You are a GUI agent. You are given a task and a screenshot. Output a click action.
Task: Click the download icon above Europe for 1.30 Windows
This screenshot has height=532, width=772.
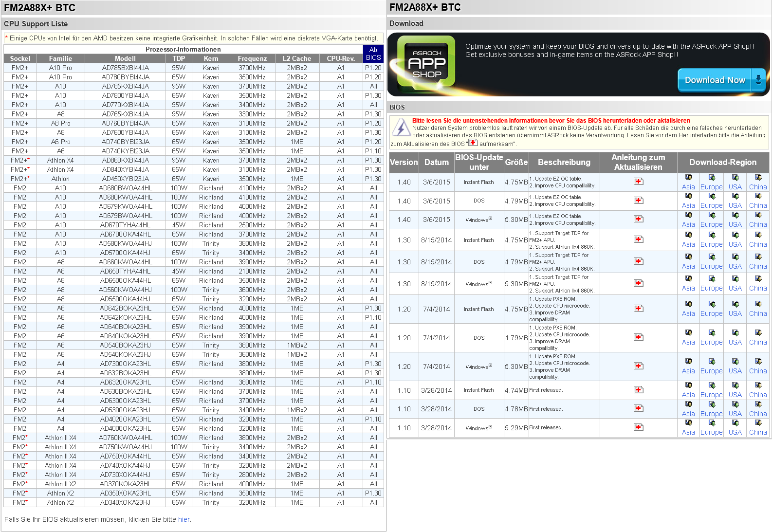click(x=712, y=279)
